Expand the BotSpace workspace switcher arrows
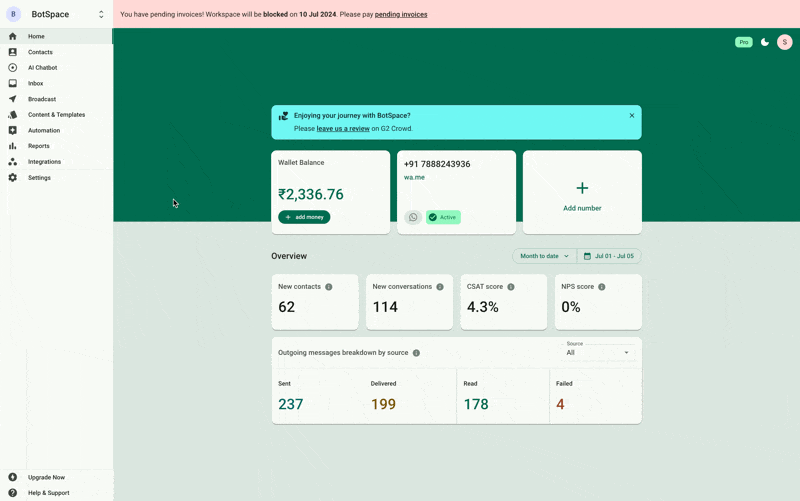This screenshot has height=501, width=800. tap(101, 14)
